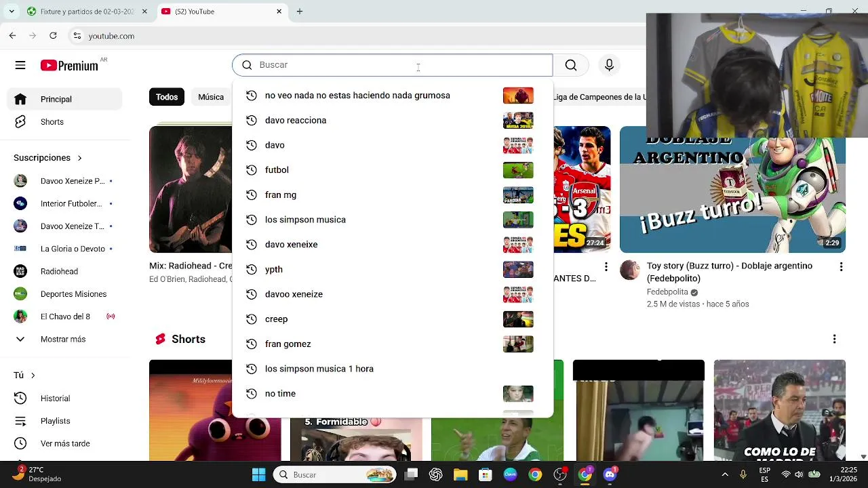Open El Chavo del 8 subscription
This screenshot has height=488, width=868.
[x=66, y=317]
